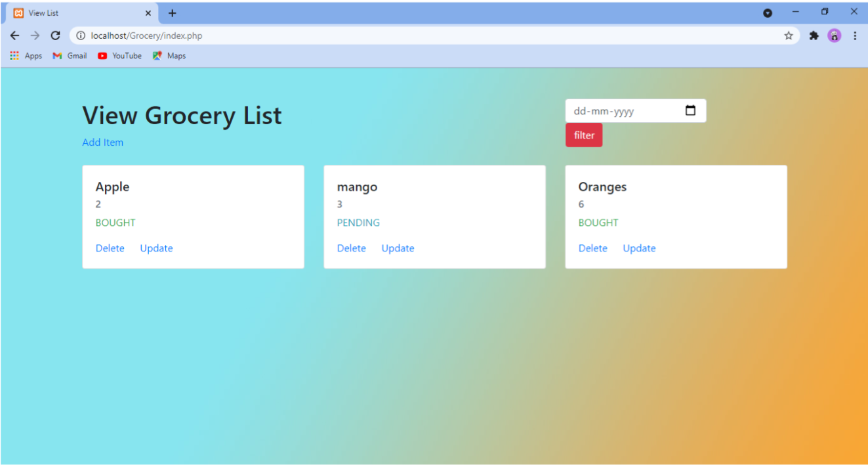Update the Oranges item
This screenshot has width=868, height=465.
click(x=639, y=248)
